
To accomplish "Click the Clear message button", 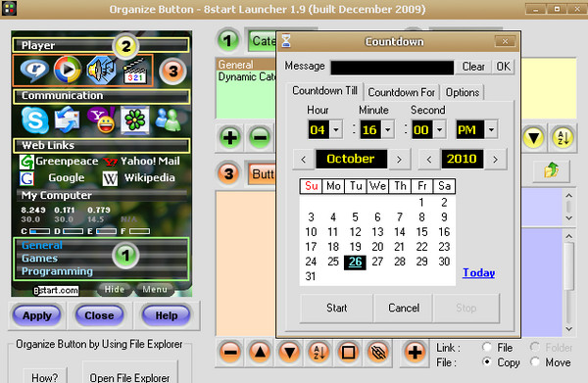I will click(473, 67).
